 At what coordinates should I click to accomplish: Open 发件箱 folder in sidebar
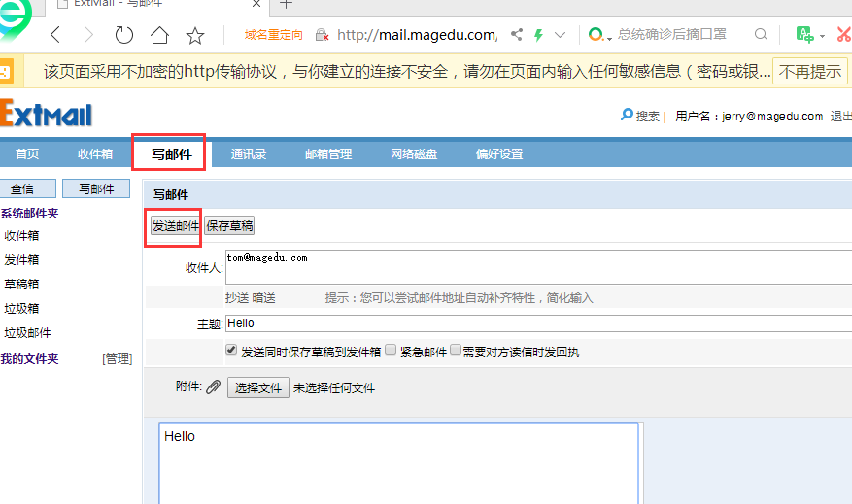[x=21, y=260]
